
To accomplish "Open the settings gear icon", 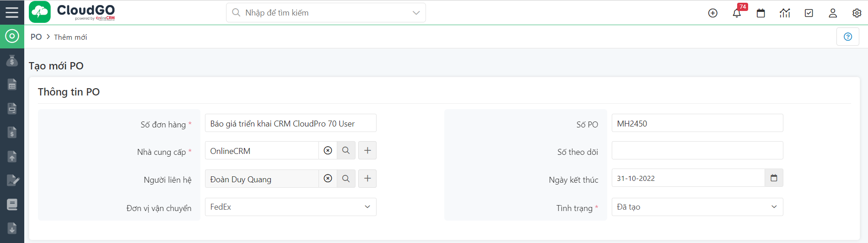I will (x=857, y=13).
